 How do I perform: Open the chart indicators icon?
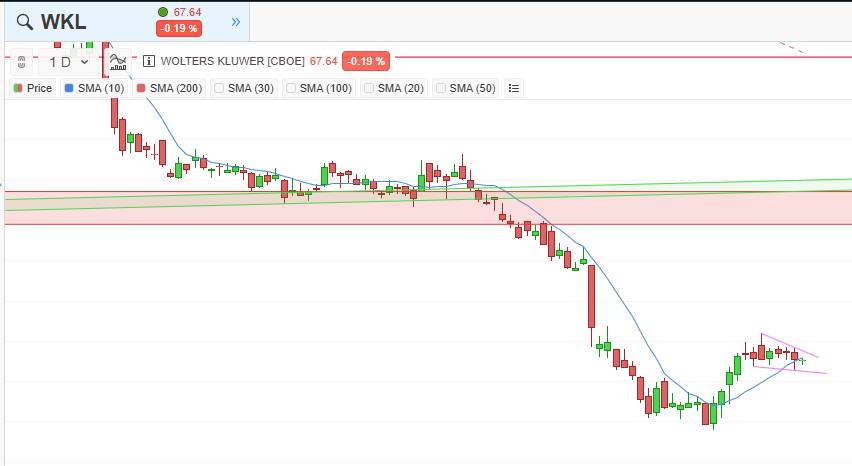point(118,62)
